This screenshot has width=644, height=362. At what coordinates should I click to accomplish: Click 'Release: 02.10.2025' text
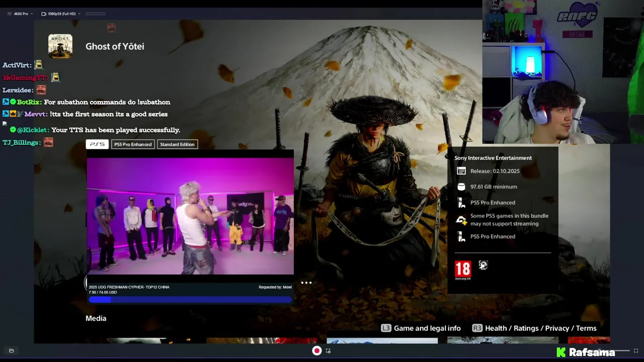tap(495, 171)
